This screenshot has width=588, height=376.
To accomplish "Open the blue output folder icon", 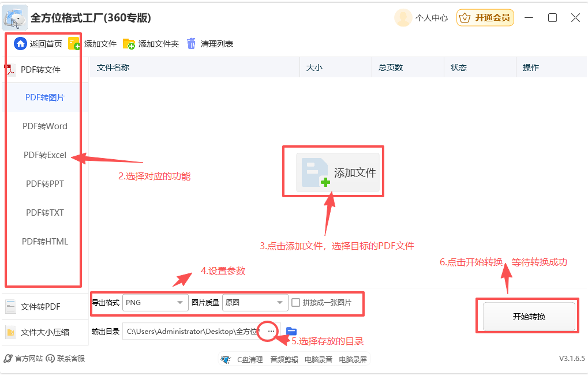I will tap(291, 331).
